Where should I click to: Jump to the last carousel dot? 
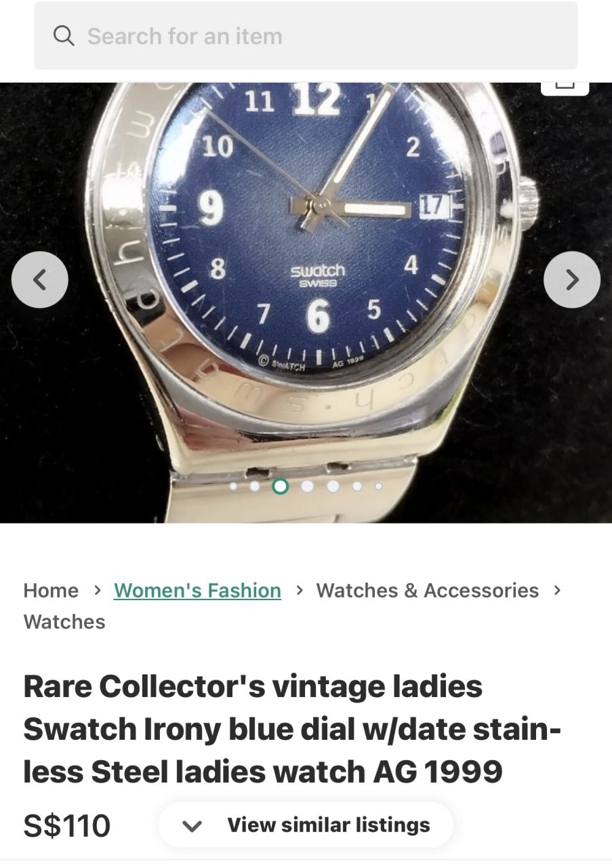(x=378, y=486)
